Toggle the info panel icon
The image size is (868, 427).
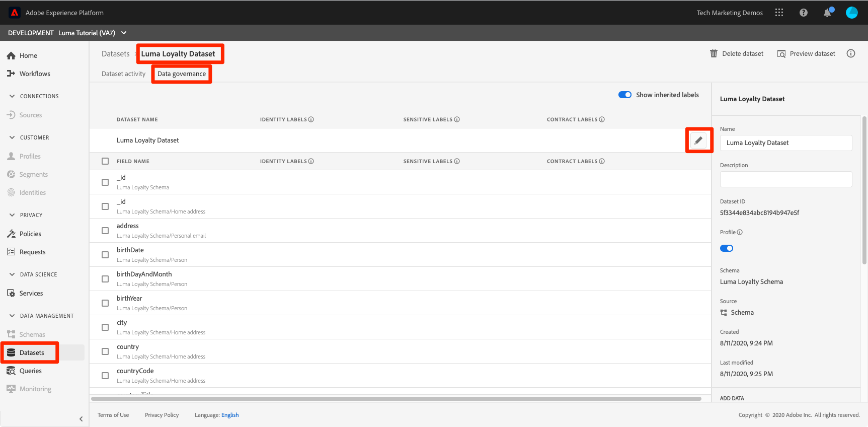[x=851, y=53]
